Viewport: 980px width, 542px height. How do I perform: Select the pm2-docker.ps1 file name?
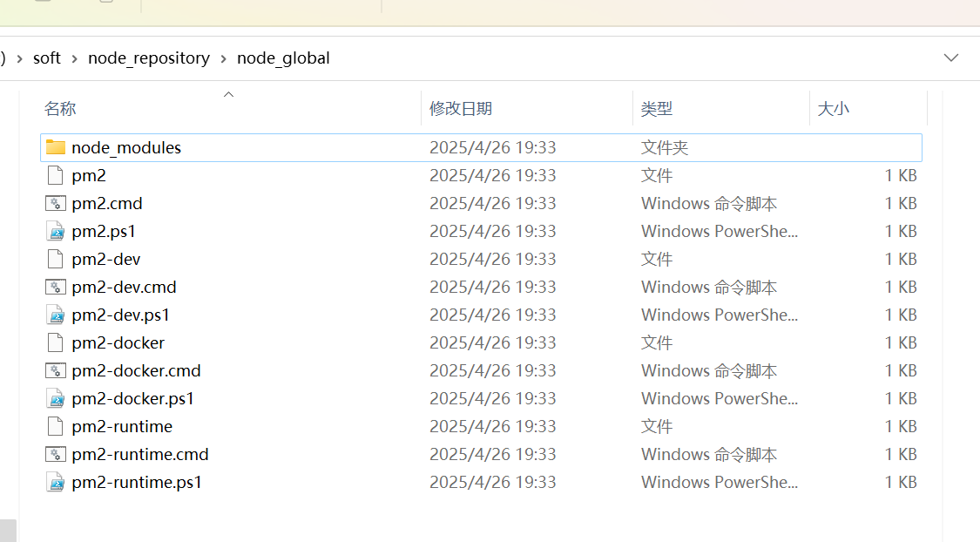pyautogui.click(x=132, y=399)
